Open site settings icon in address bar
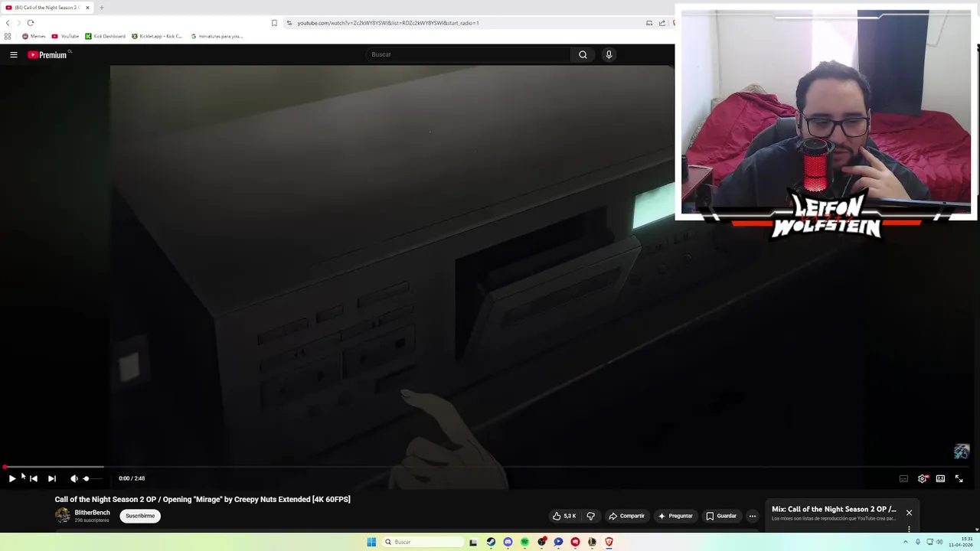The image size is (980, 551). 289,23
